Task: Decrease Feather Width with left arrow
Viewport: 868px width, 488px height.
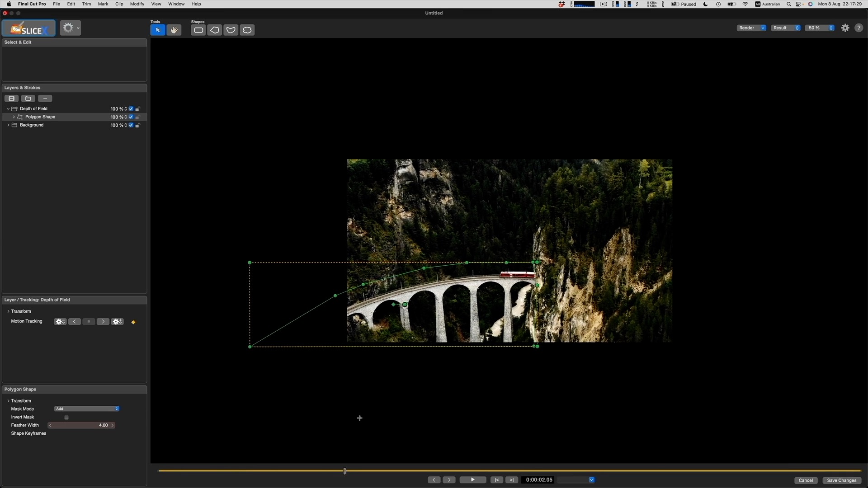Action: tap(50, 425)
